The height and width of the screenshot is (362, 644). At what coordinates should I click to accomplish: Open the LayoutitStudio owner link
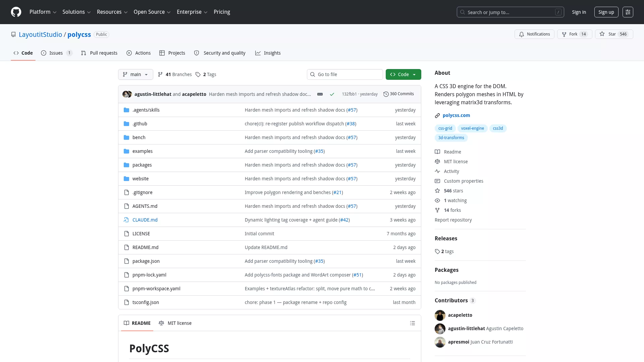tap(40, 35)
